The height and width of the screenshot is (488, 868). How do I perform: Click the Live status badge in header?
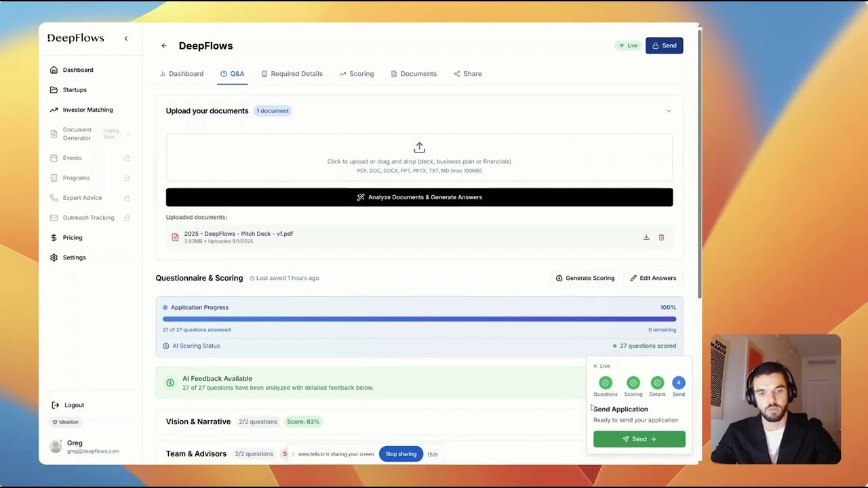coord(628,46)
